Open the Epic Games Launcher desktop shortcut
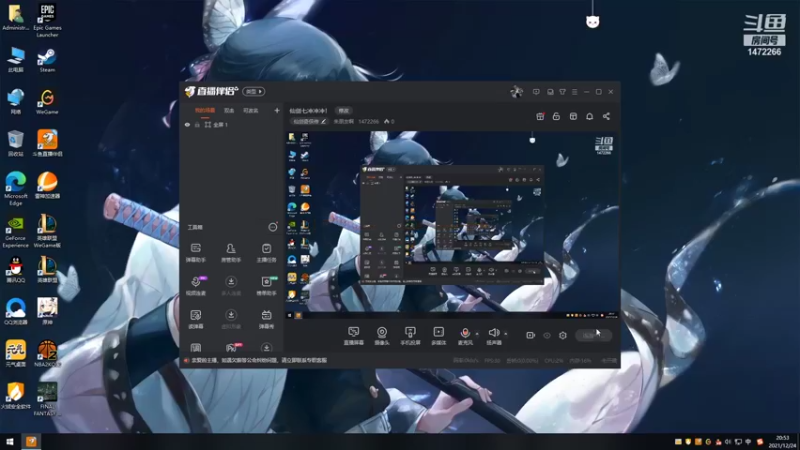 pyautogui.click(x=47, y=20)
